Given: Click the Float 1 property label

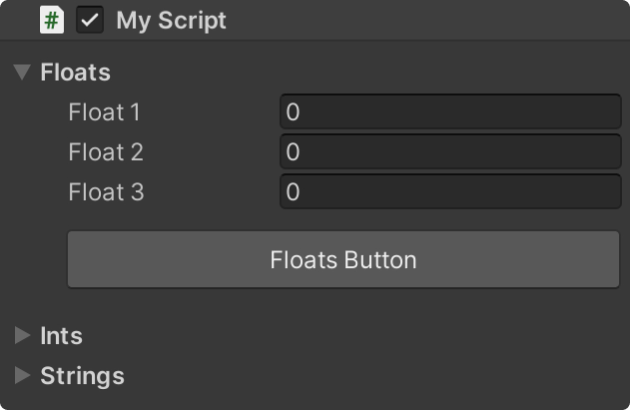Looking at the screenshot, I should [x=105, y=112].
